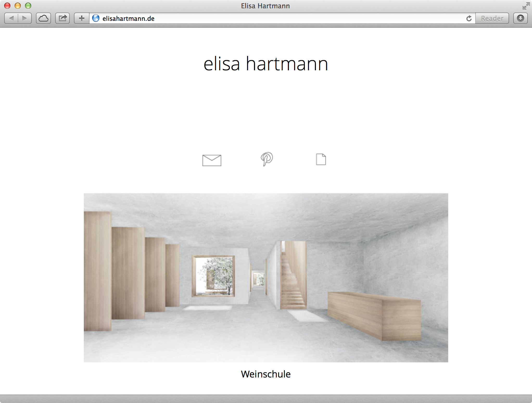This screenshot has width=532, height=403.
Task: Go back with the browser back arrow
Action: (11, 18)
